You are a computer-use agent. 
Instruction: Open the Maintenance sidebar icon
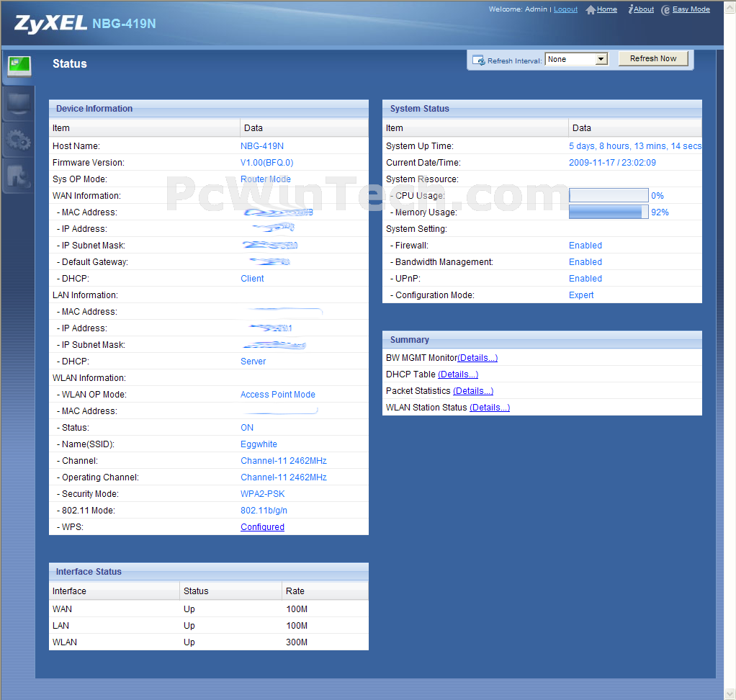(x=19, y=176)
